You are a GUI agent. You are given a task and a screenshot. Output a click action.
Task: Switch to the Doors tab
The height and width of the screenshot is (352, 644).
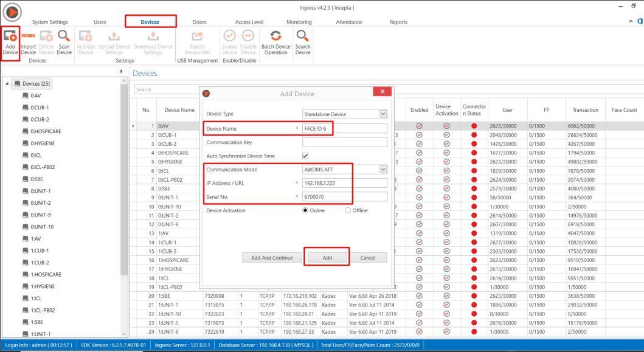coord(199,22)
